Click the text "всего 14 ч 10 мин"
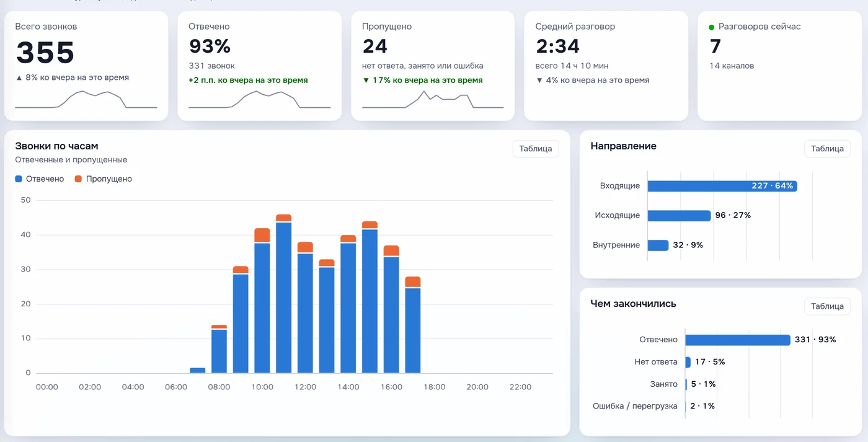 pyautogui.click(x=572, y=66)
